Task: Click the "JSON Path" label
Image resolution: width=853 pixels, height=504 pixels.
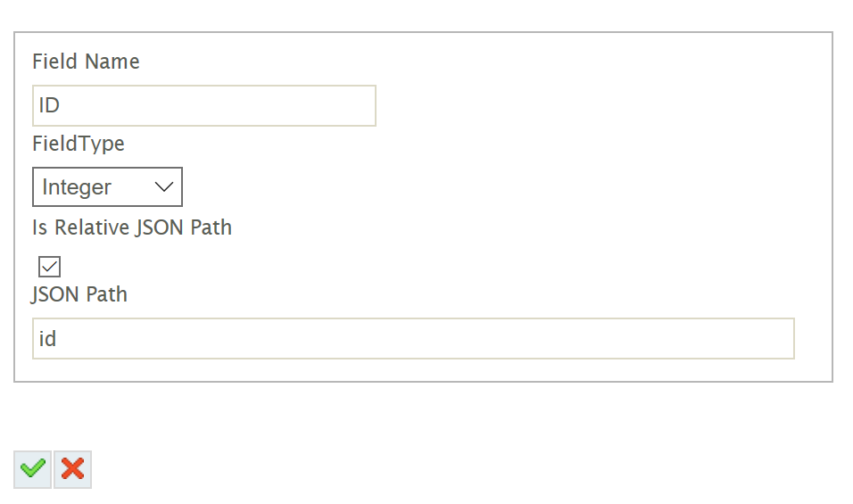Action: (79, 294)
